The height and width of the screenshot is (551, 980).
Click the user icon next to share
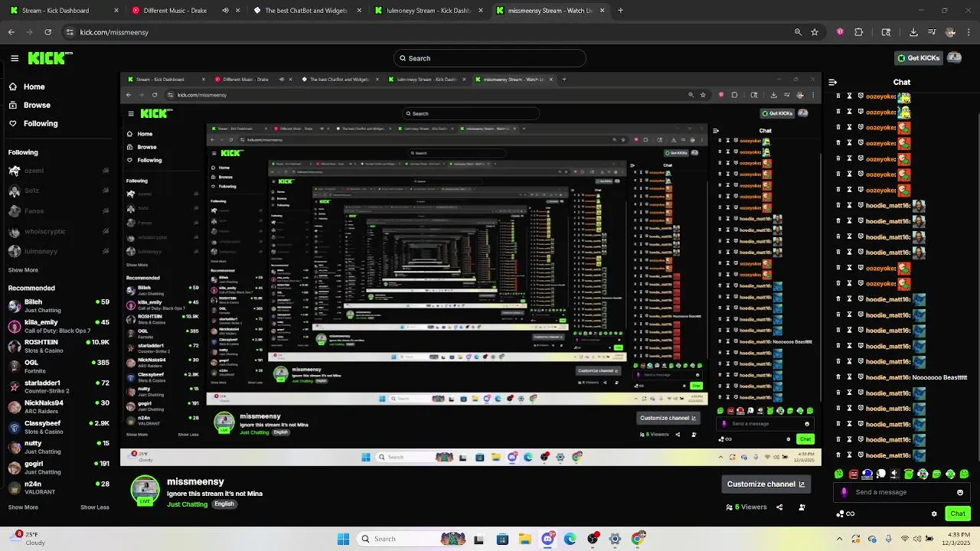tap(802, 507)
